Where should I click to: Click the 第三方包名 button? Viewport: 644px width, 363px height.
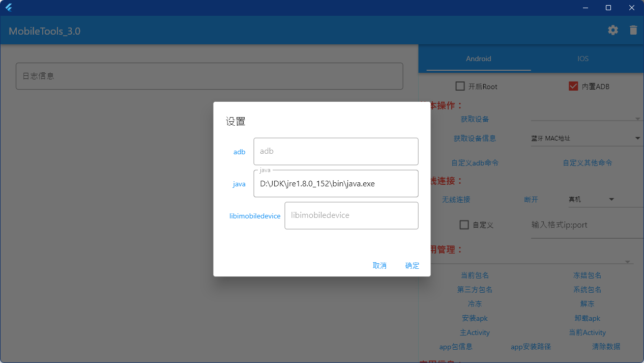(x=475, y=290)
